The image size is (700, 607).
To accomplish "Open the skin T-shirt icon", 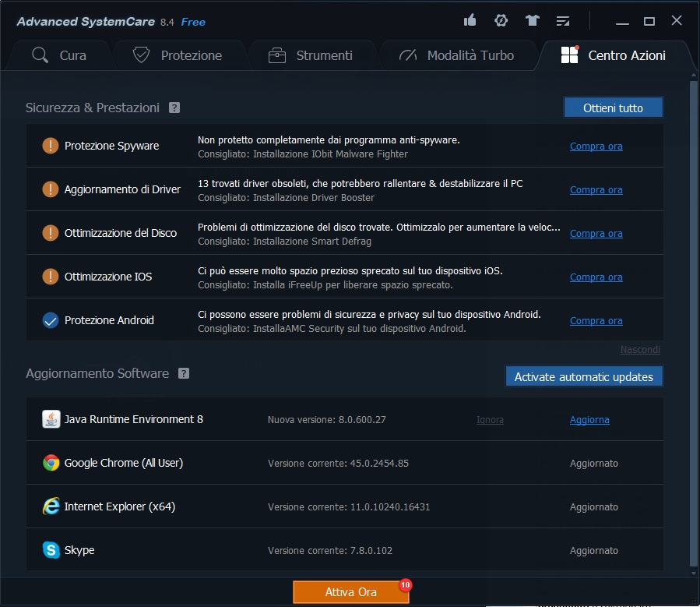I will (532, 20).
